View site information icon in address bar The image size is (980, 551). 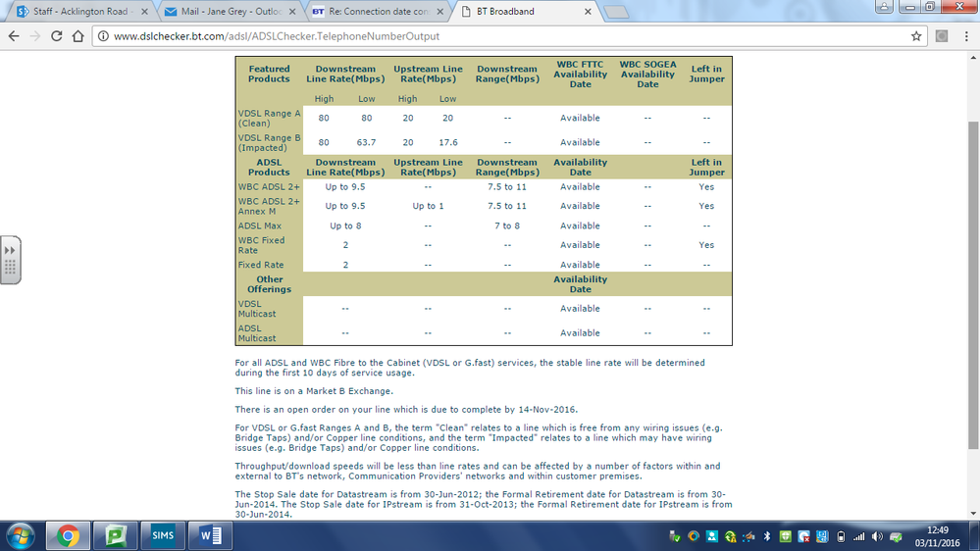pyautogui.click(x=103, y=36)
